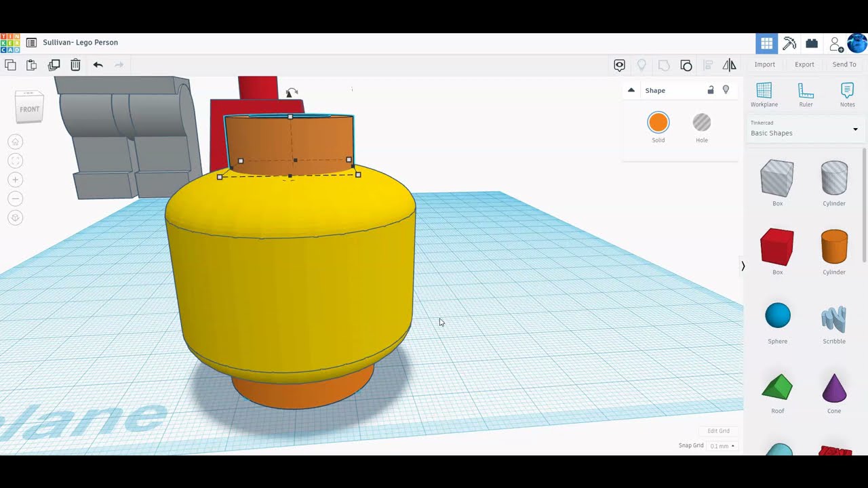Click the Export button
Screen dimensions: 868x488
[x=804, y=64]
